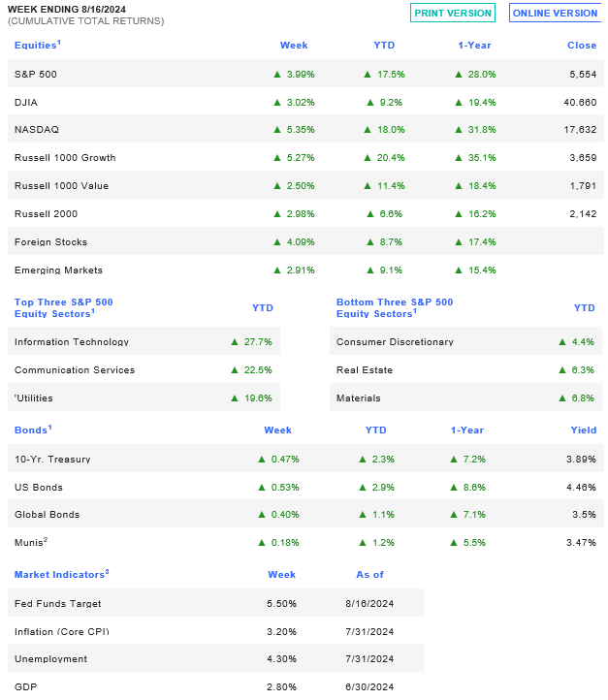Screen dimensions: 608x700
Task: Select the Russell 1000 Value label
Action: coord(61,186)
